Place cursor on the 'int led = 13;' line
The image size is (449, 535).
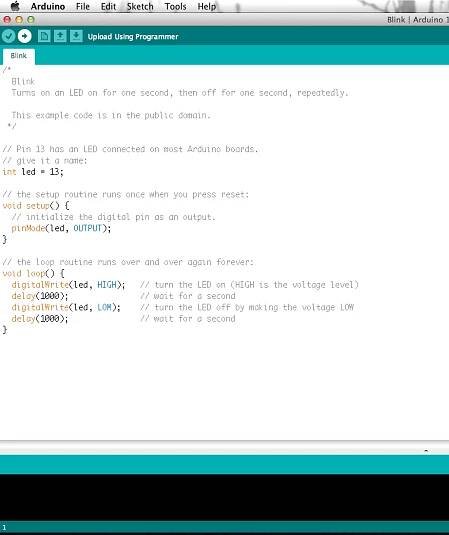33,172
